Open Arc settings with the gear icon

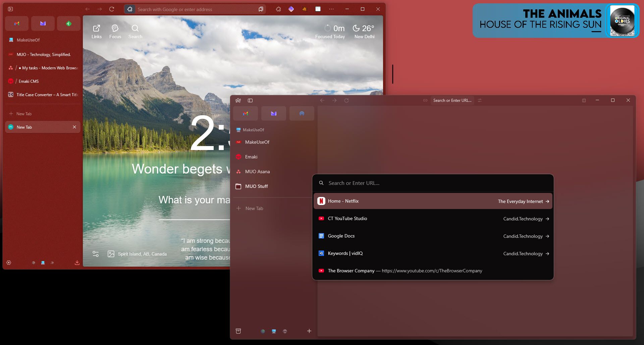click(x=9, y=263)
